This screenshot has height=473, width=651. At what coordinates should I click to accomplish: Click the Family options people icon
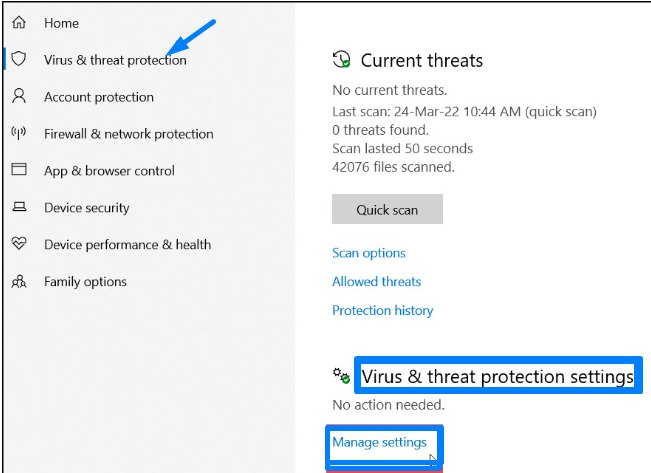(x=19, y=282)
